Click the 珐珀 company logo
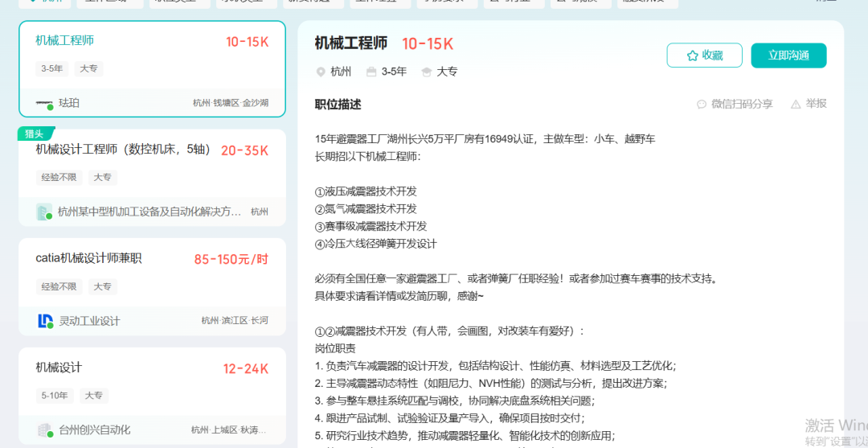868x448 pixels. 45,103
